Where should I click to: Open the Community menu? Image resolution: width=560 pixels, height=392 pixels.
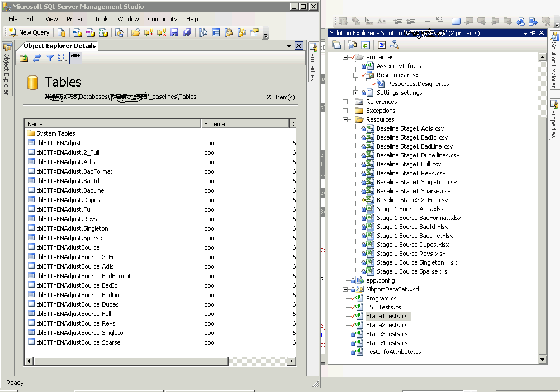coord(163,19)
